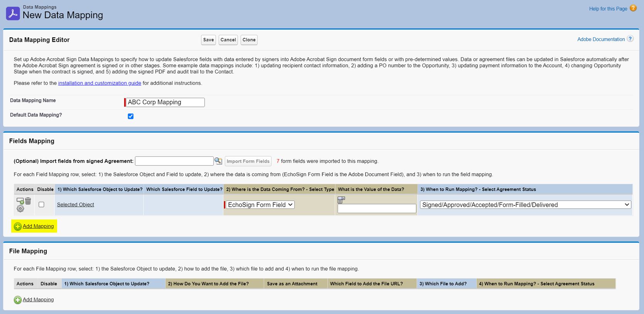Open the Help for this Page question icon
644x314 pixels.
[633, 8]
